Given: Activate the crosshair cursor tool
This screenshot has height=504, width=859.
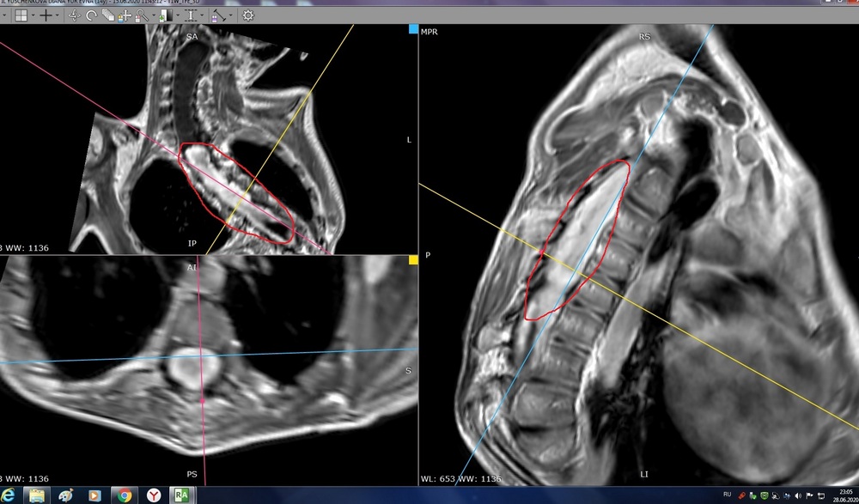Looking at the screenshot, I should (46, 15).
